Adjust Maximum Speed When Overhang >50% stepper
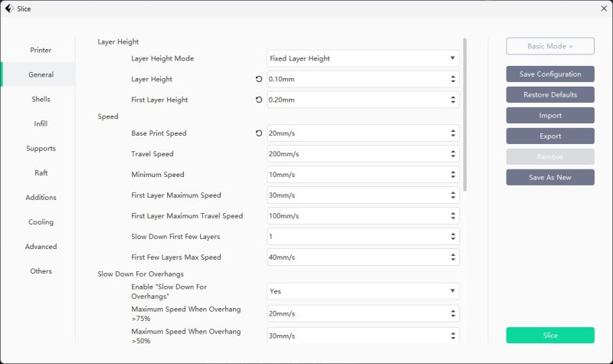 [x=453, y=336]
